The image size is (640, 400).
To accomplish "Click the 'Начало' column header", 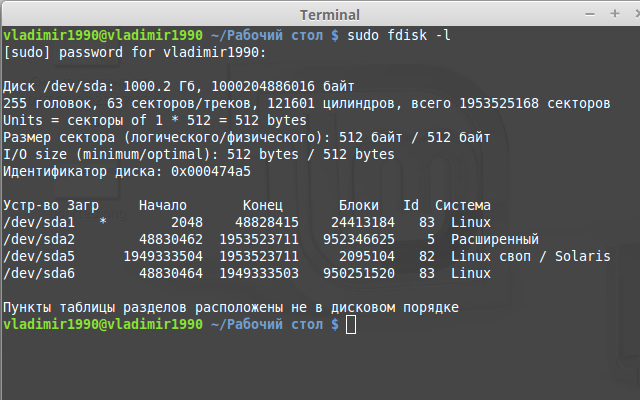I will pos(163,205).
